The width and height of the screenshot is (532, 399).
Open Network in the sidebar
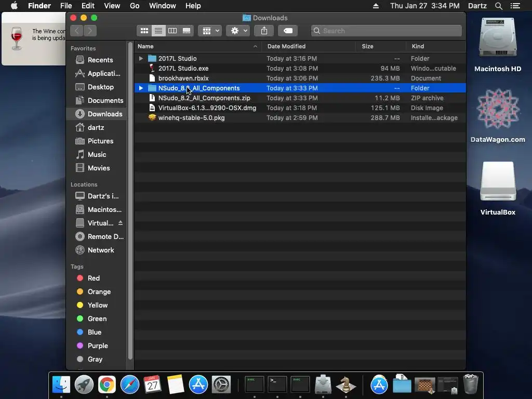[x=96, y=250]
